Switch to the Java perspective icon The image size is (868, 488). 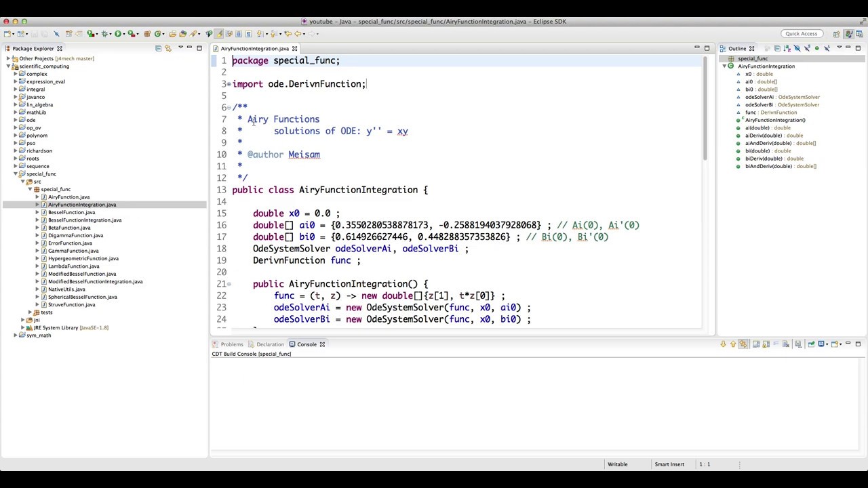(850, 34)
